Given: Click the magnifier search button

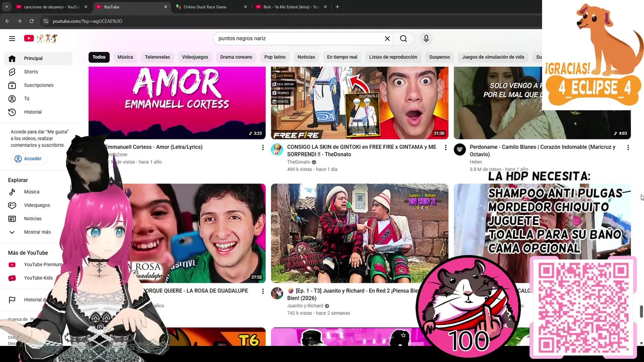Looking at the screenshot, I should (404, 38).
